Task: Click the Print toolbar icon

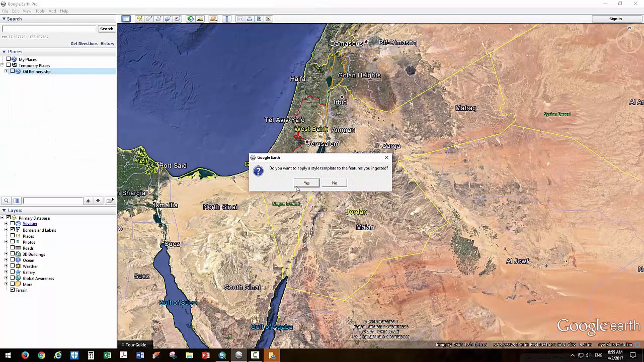Action: (x=250, y=19)
